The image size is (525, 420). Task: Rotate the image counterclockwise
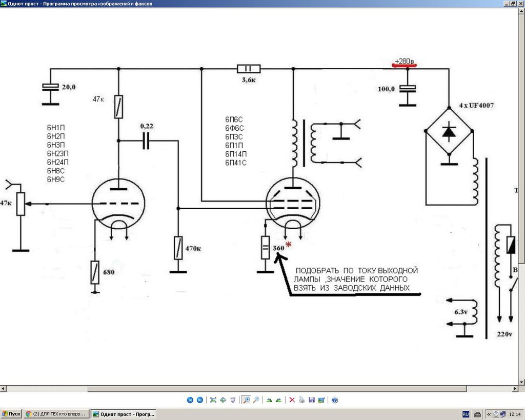278,400
